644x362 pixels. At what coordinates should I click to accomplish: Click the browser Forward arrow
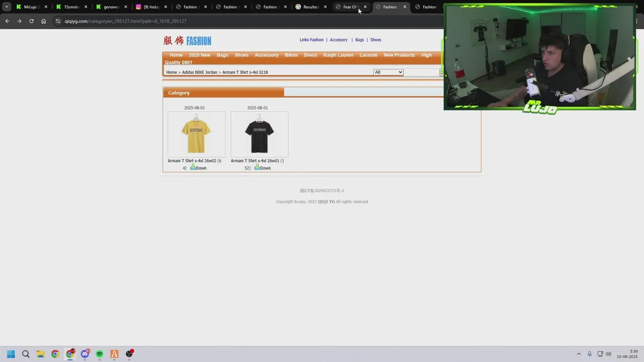19,21
